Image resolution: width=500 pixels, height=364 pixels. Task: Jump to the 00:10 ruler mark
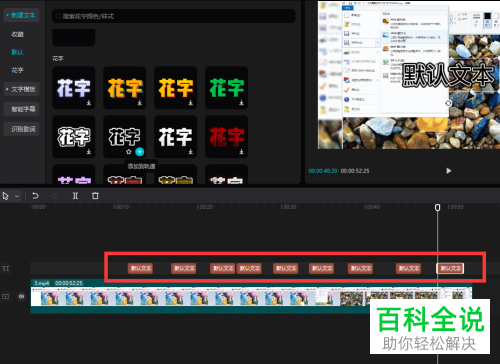[x=121, y=207]
